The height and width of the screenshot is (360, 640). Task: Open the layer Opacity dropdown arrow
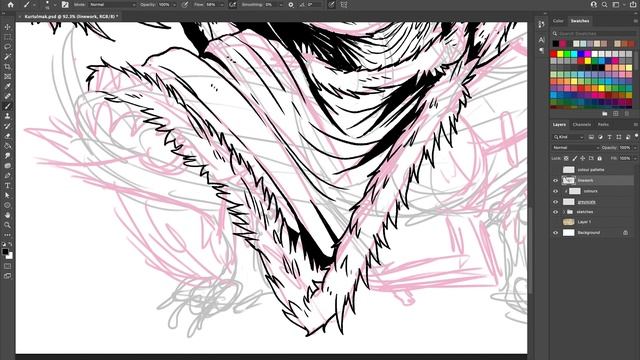tap(635, 148)
